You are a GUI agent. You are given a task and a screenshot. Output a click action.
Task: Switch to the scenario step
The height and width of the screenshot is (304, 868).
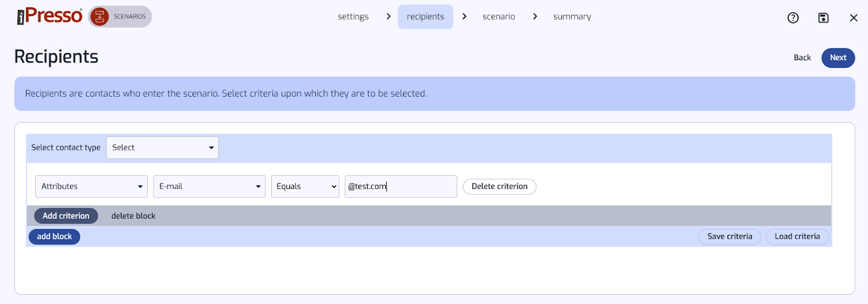[x=499, y=17]
